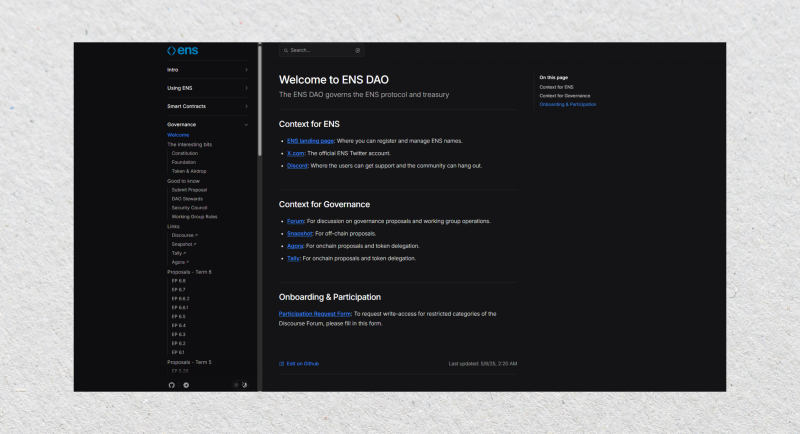Expand the Smart Contracts section chevron

point(246,107)
